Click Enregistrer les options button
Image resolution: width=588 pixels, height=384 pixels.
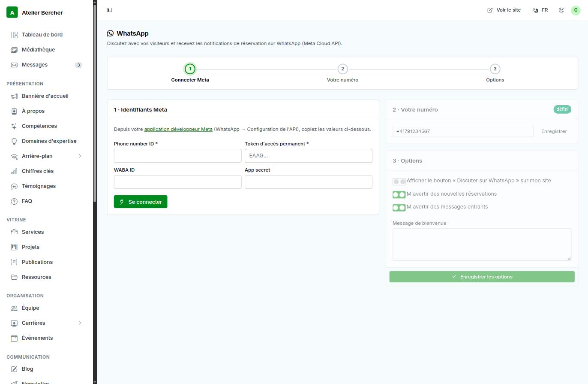[x=482, y=277]
